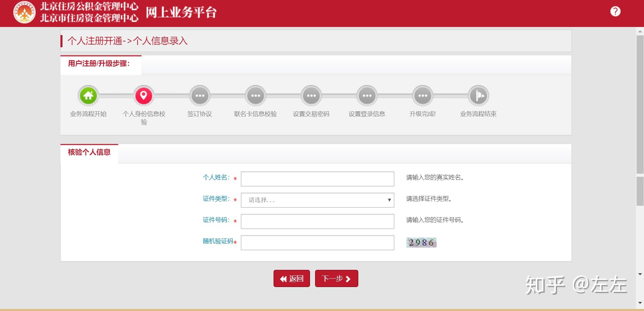The image size is (644, 311).
Task: Focus the 证件号码 input field
Action: coord(317,221)
